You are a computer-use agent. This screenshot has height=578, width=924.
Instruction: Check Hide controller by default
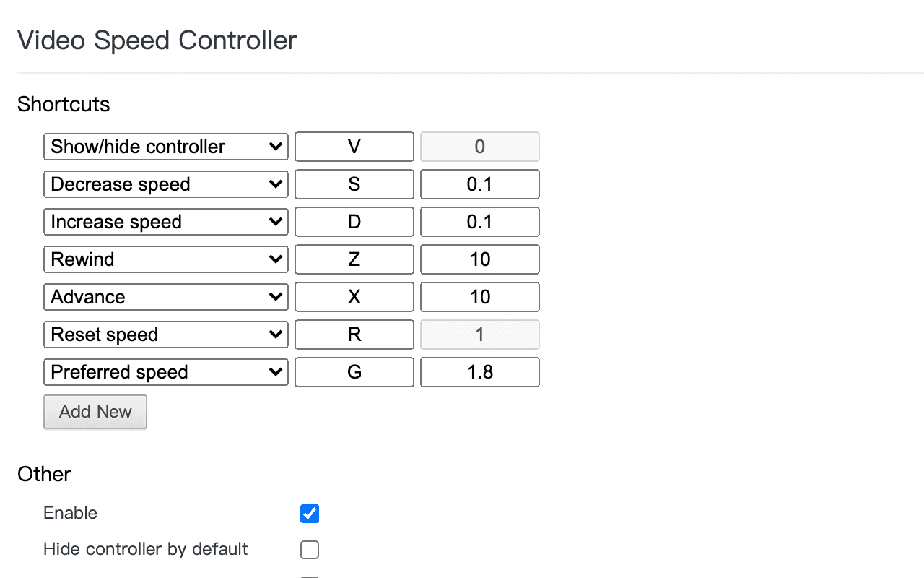tap(309, 549)
